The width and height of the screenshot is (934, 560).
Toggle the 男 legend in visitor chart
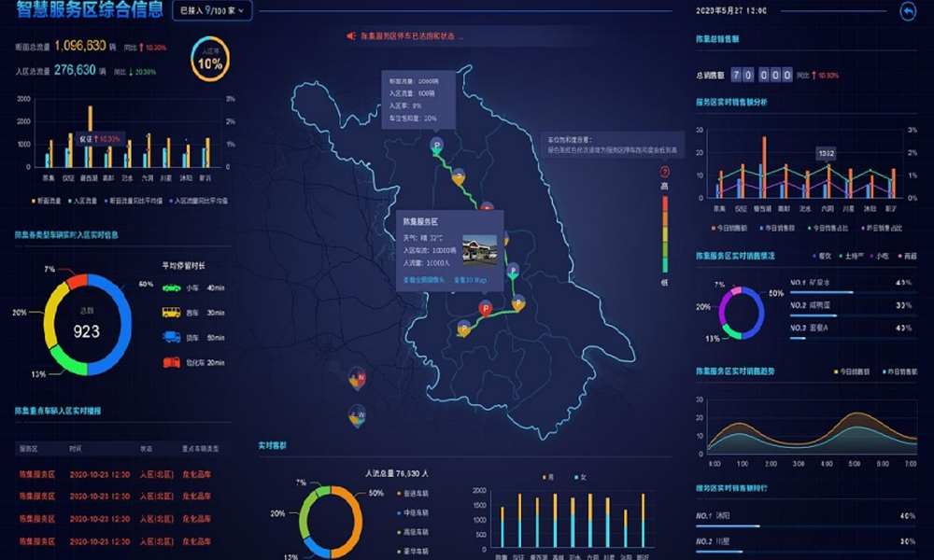pyautogui.click(x=548, y=477)
